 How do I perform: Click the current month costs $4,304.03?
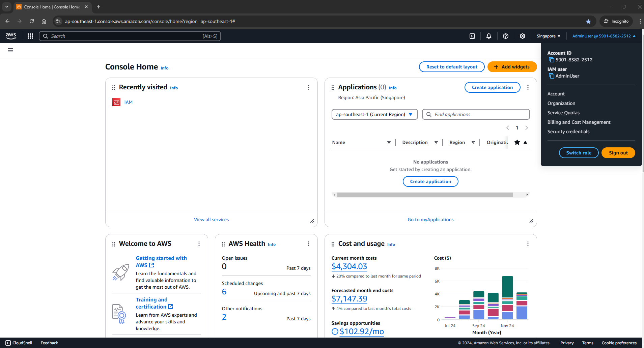[x=349, y=266]
